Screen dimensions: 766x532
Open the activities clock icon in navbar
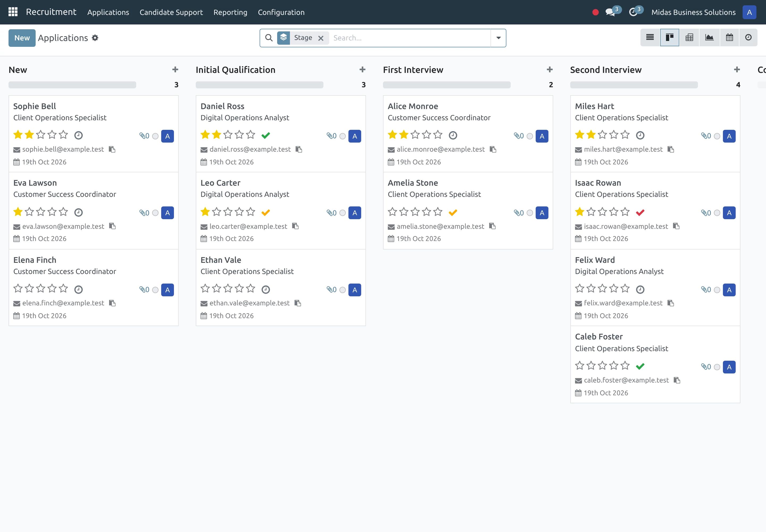point(633,12)
